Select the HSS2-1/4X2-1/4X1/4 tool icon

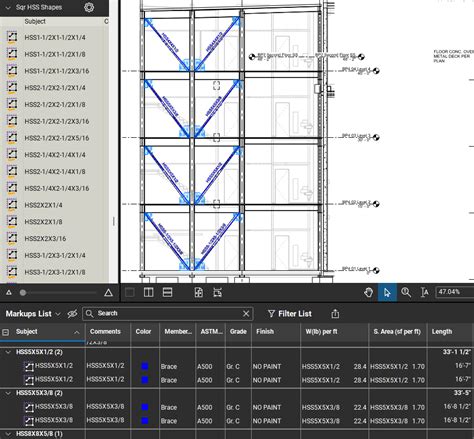point(12,155)
